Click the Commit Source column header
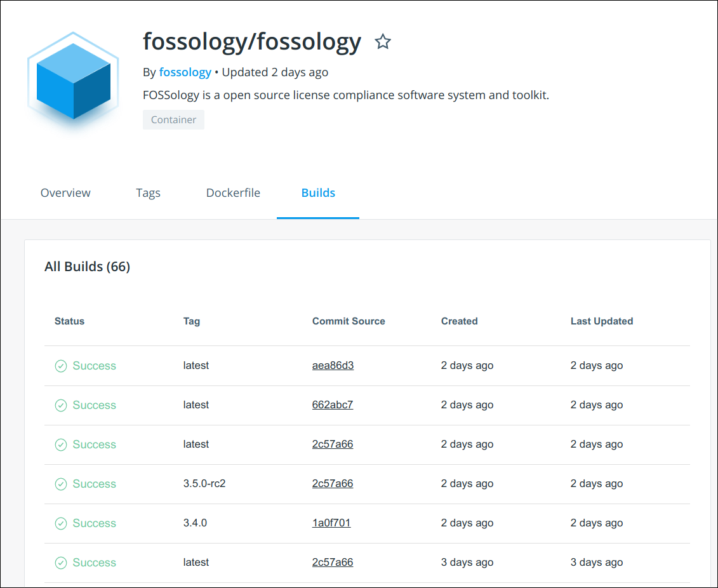718x588 pixels. pos(349,321)
